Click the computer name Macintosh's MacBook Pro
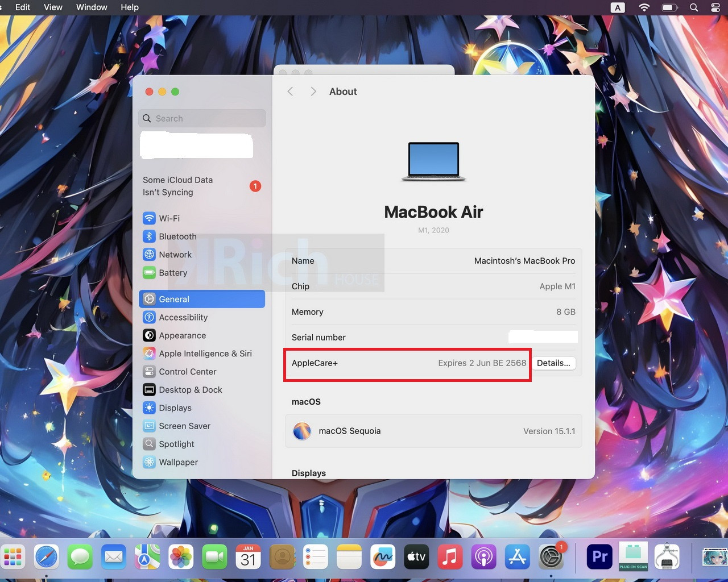728x582 pixels. [524, 261]
